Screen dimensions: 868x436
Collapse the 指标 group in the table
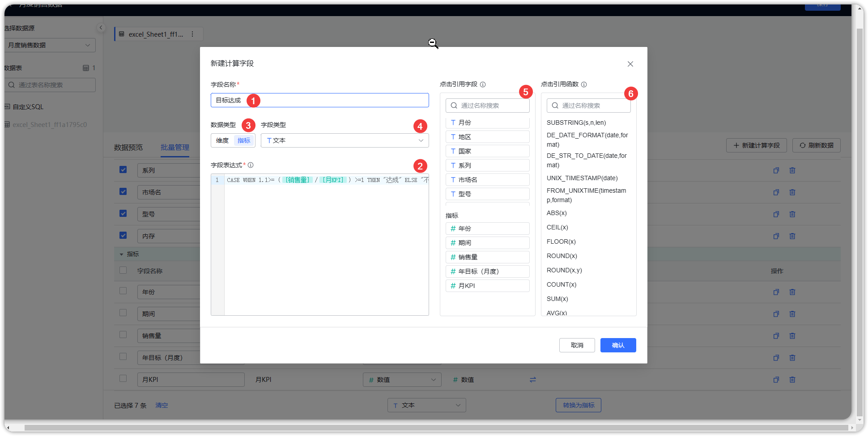[x=121, y=254]
